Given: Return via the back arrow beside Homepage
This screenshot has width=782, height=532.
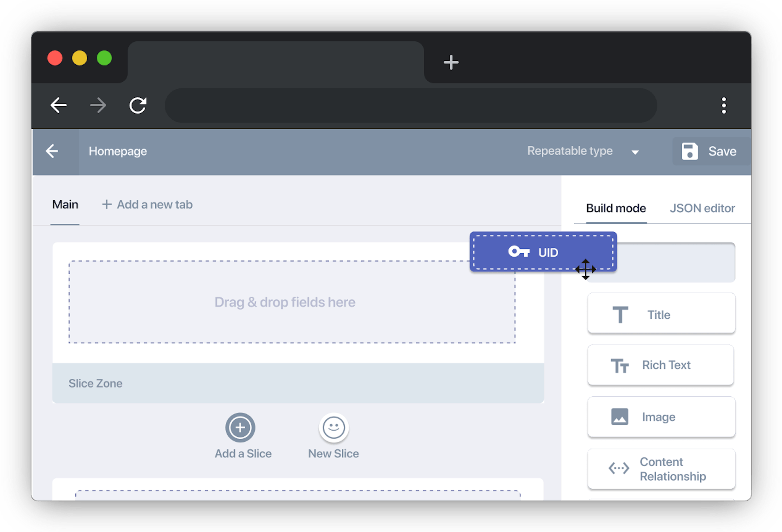Looking at the screenshot, I should (x=52, y=151).
